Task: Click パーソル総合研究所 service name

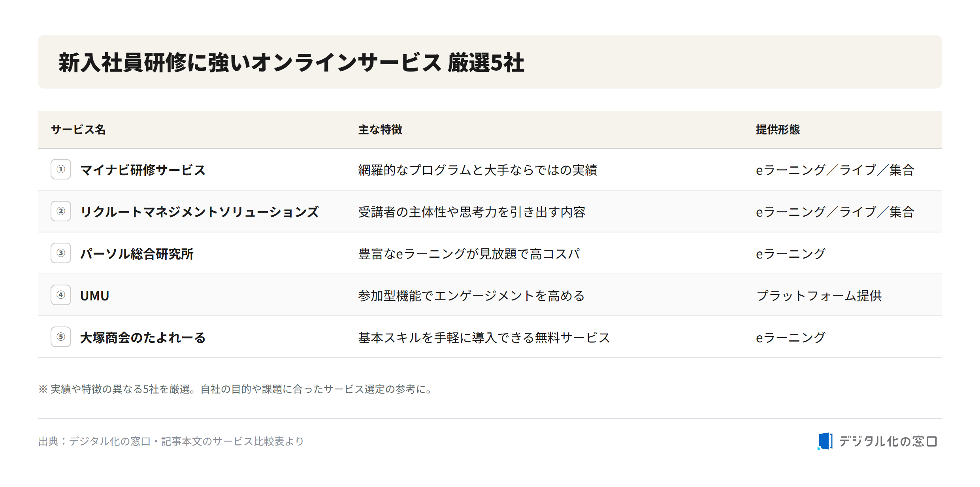Action: [x=137, y=254]
